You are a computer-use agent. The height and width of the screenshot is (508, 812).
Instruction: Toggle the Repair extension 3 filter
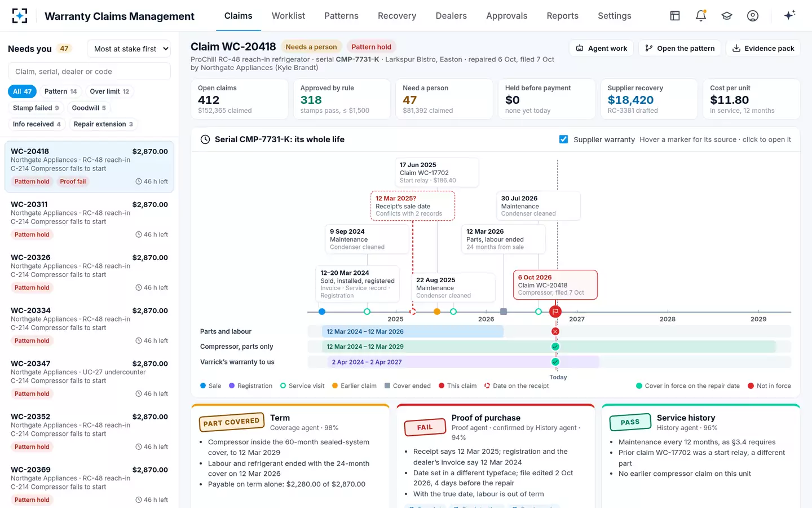tap(103, 124)
